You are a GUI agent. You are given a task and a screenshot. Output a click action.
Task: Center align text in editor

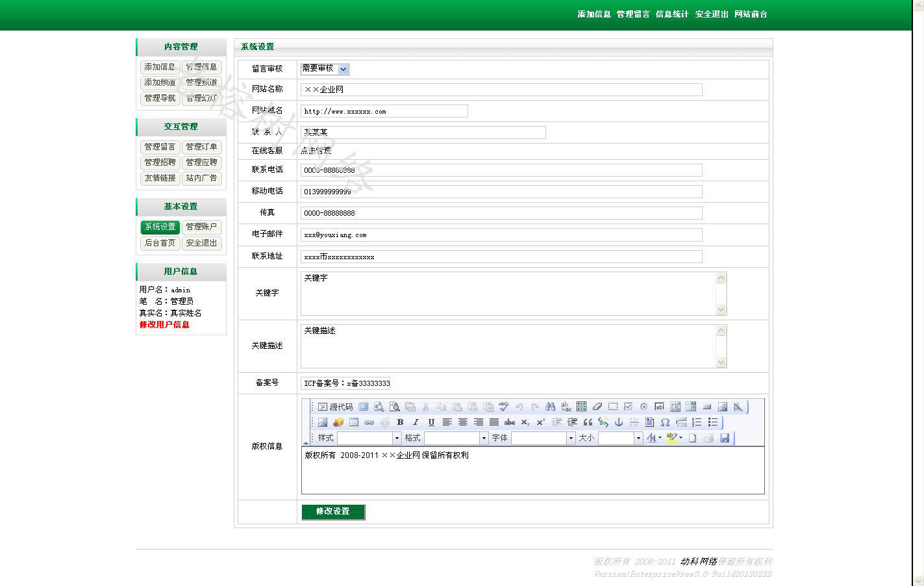[x=462, y=422]
